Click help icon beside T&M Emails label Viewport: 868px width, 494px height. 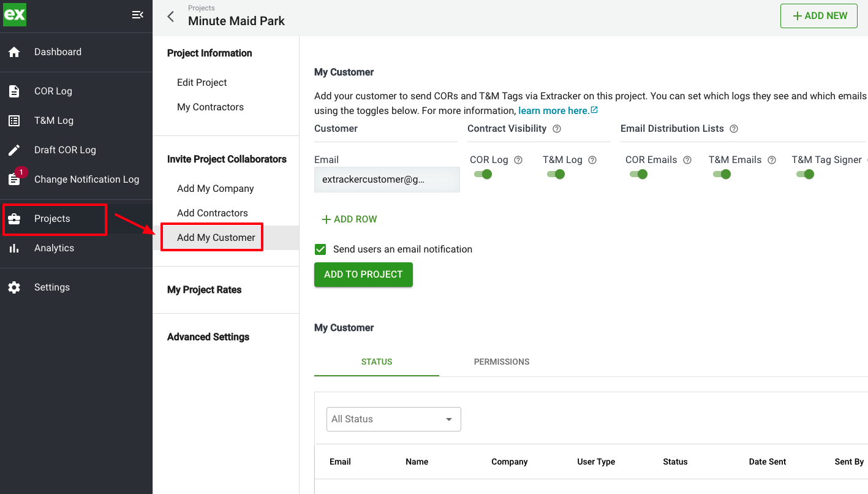pos(772,160)
